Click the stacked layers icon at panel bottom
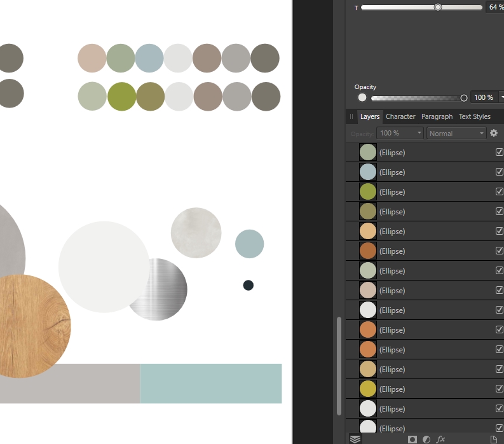504x444 pixels. coord(355,439)
